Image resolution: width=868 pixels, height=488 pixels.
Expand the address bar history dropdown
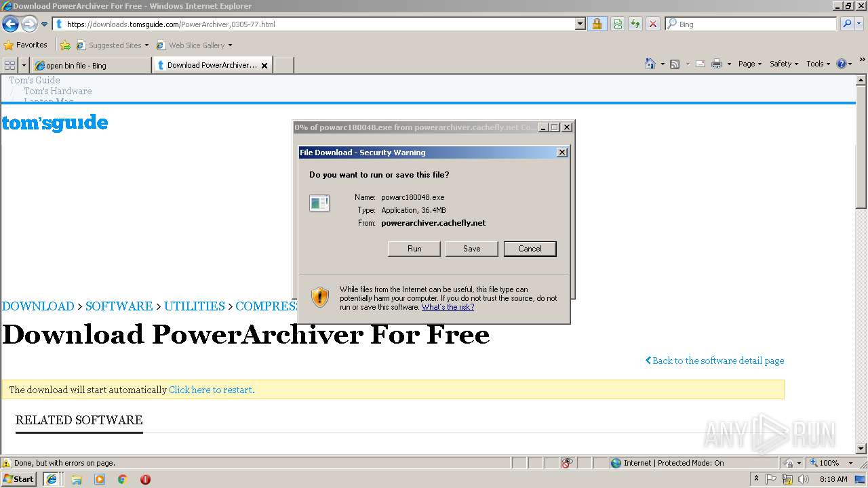point(580,24)
